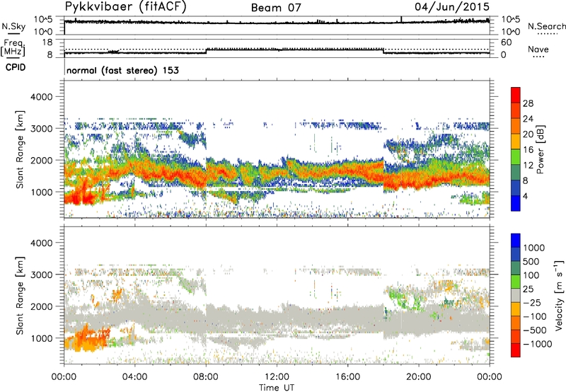The image size is (566, 392).
Task: Click the '4000' tick on power panel
Action: (41, 97)
